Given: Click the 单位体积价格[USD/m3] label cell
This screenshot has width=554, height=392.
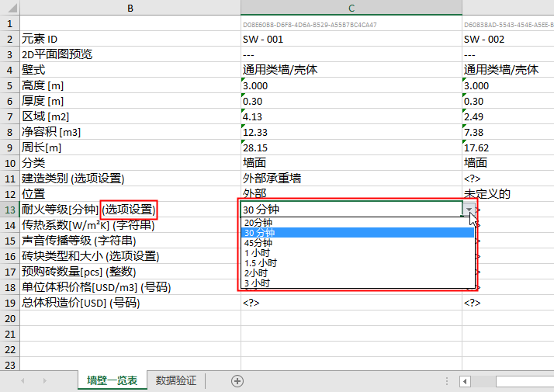Looking at the screenshot, I should pyautogui.click(x=130, y=287).
